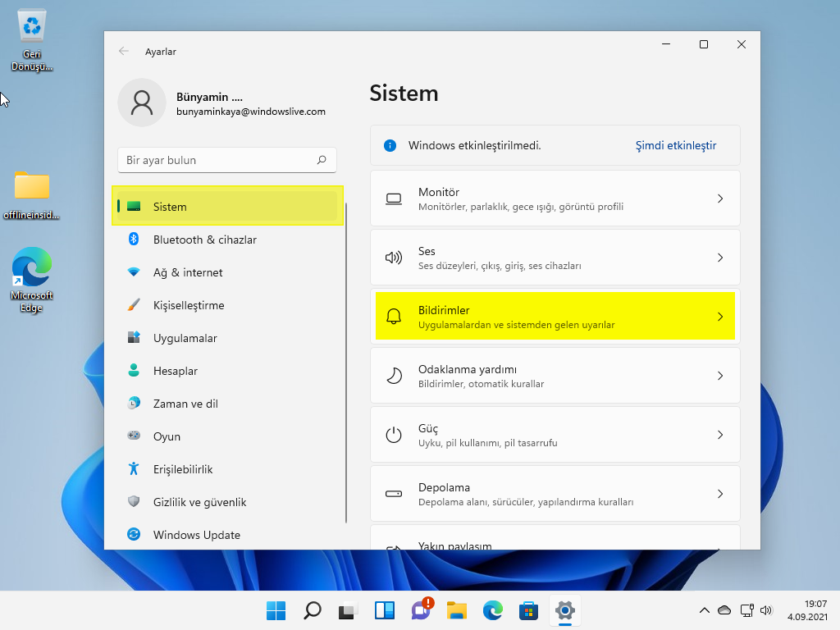The width and height of the screenshot is (840, 630).
Task: Open Microsoft Store from the taskbar
Action: coord(528,610)
